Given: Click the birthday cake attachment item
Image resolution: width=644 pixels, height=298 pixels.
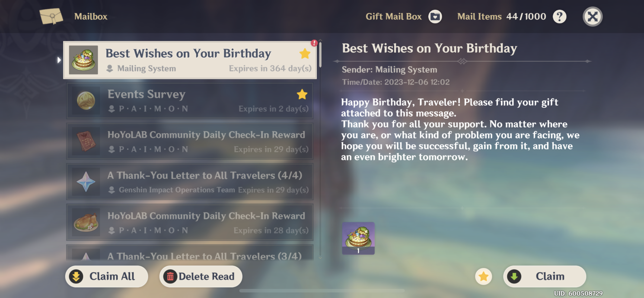Looking at the screenshot, I should click(x=358, y=238).
